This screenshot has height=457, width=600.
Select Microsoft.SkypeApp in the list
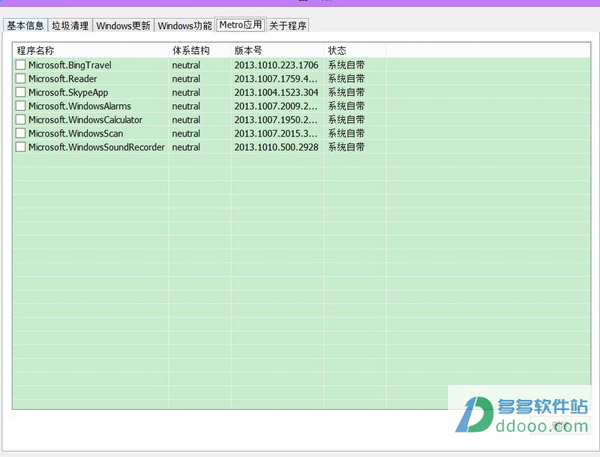tap(68, 93)
